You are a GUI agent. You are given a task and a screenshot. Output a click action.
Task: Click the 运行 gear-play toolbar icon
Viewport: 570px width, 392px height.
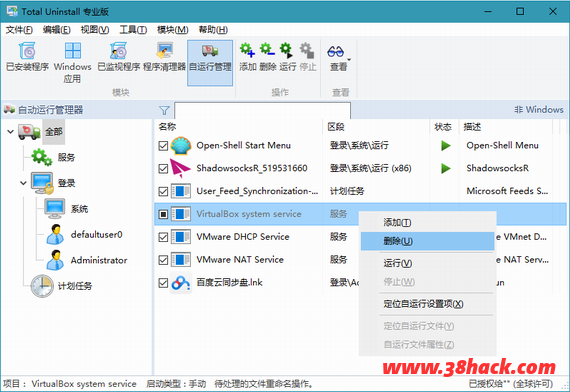[287, 50]
